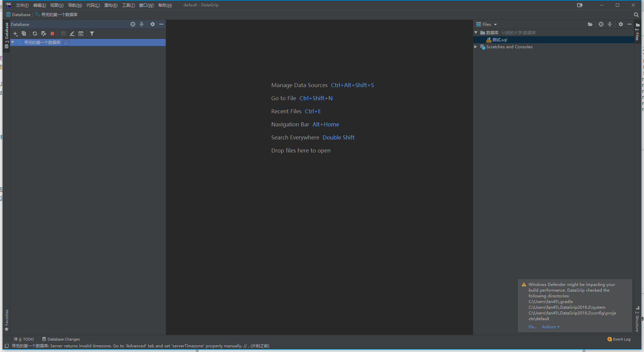Open Data Source Properties wrench icon
This screenshot has width=644, height=352.
tap(44, 34)
